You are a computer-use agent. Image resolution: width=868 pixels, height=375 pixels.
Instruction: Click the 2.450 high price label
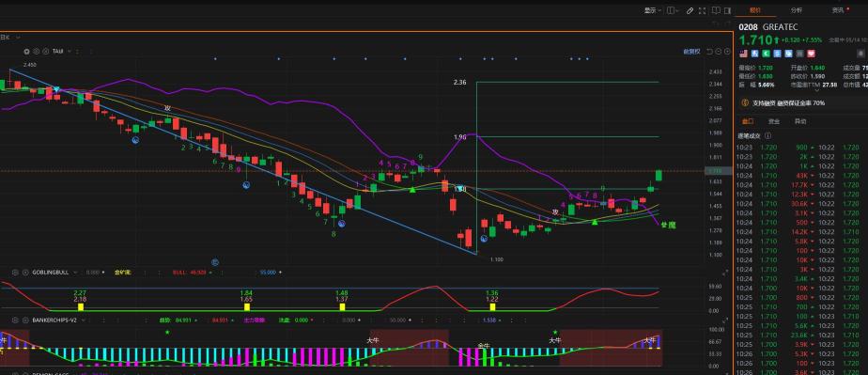click(30, 65)
